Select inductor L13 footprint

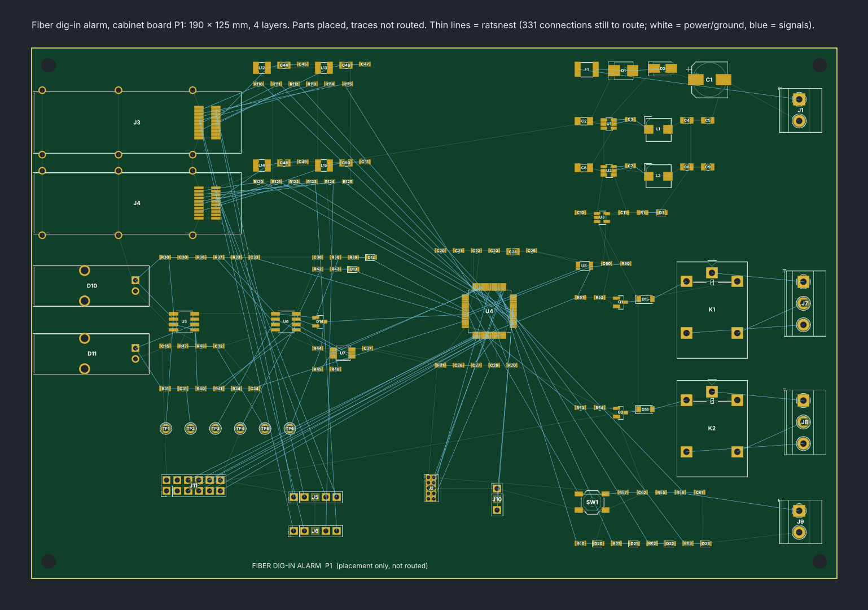(x=324, y=68)
